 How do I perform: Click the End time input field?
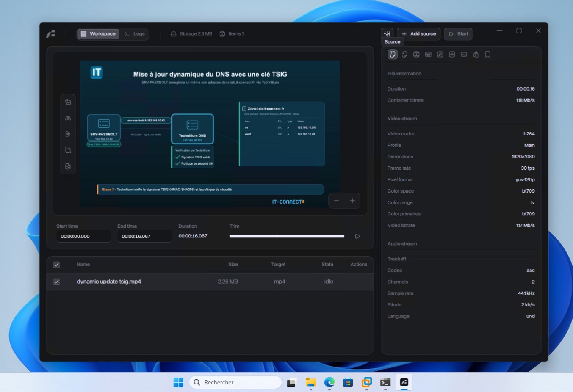[144, 236]
